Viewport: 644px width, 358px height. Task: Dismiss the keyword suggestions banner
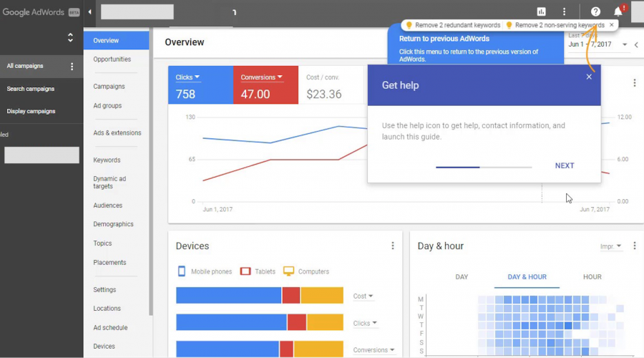click(x=612, y=25)
